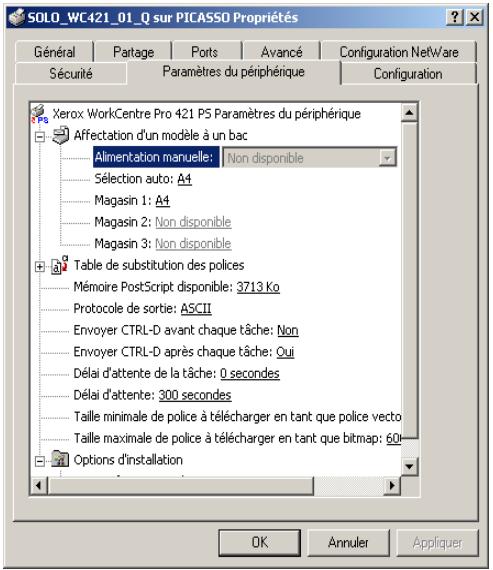The image size is (493, 570).
Task: Click the Appliquer button
Action: click(x=437, y=542)
